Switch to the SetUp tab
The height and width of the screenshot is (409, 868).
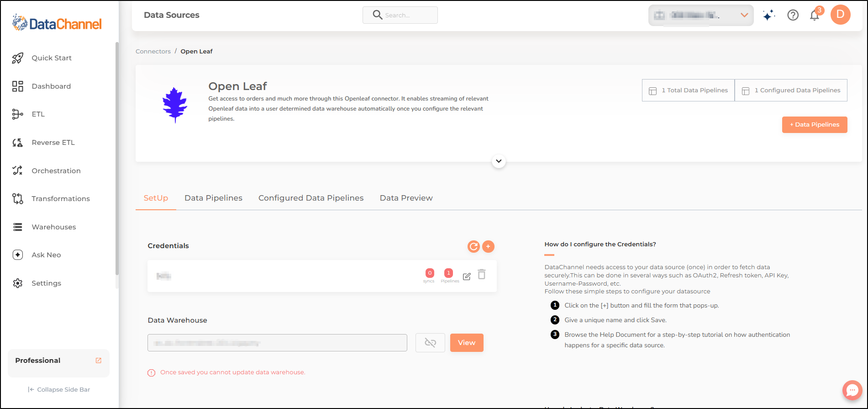tap(156, 198)
